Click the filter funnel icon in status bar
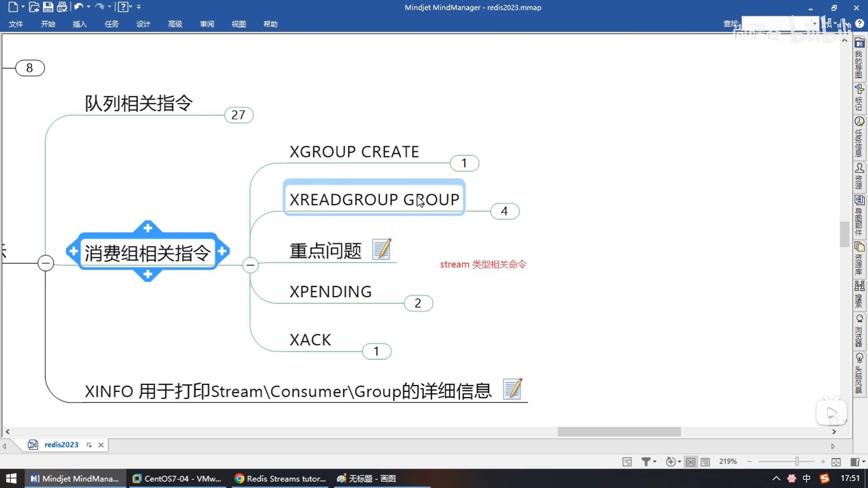 pos(646,461)
